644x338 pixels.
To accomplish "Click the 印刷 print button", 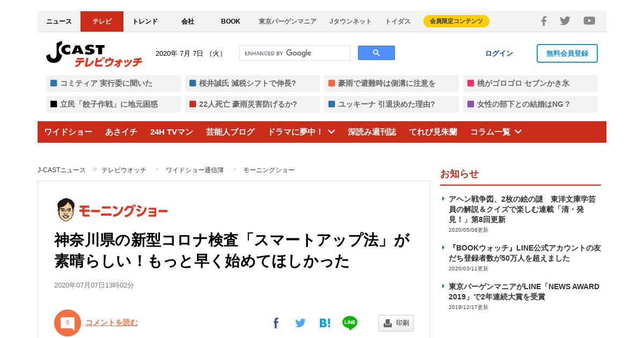I will 396,323.
